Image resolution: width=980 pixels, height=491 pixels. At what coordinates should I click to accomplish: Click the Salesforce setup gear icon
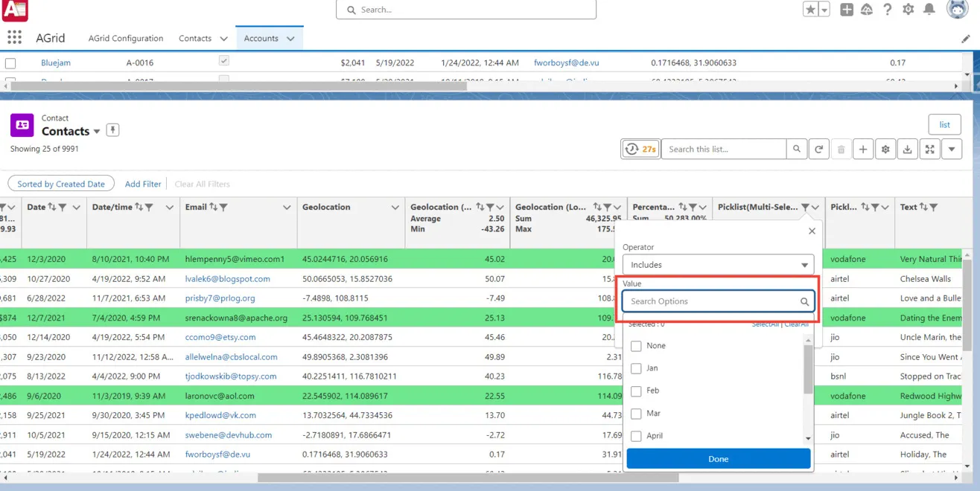(x=909, y=10)
